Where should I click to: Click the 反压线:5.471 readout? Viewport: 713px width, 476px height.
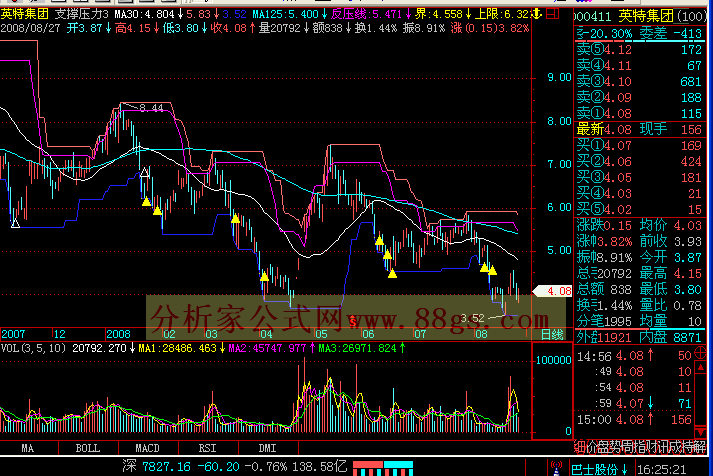tap(367, 14)
